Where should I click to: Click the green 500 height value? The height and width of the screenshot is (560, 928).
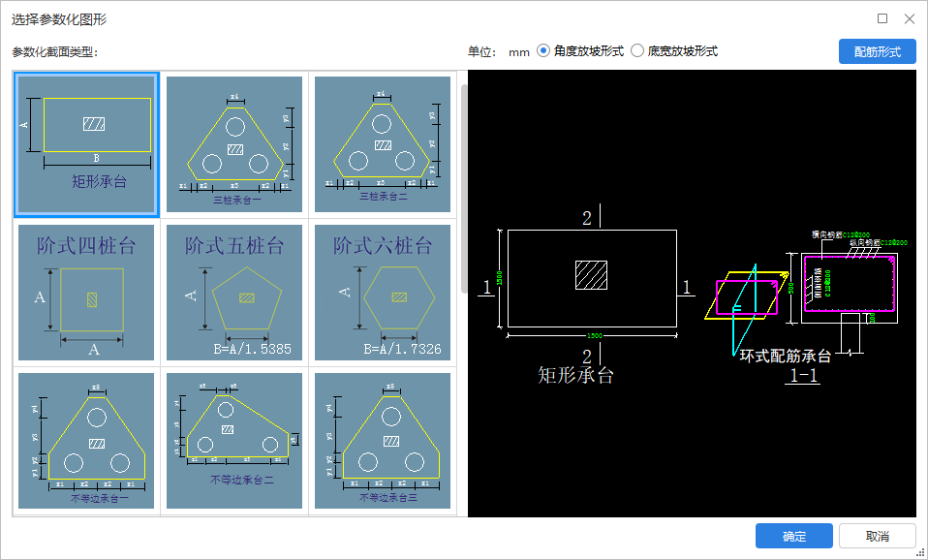tap(791, 289)
